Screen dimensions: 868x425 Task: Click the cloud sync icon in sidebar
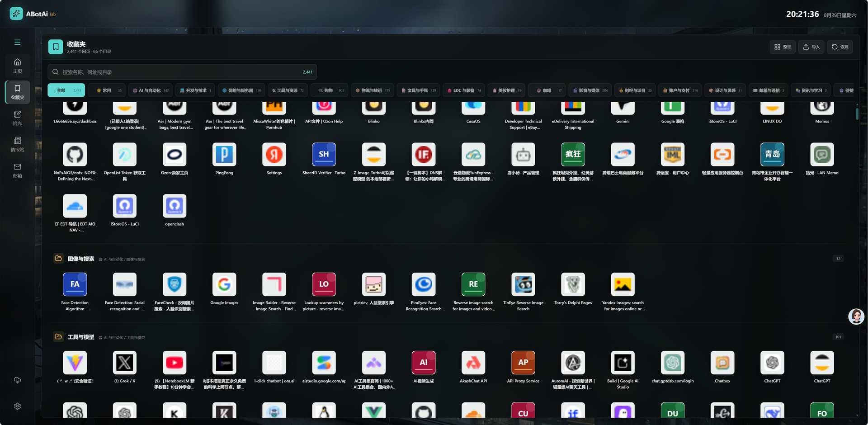click(17, 380)
